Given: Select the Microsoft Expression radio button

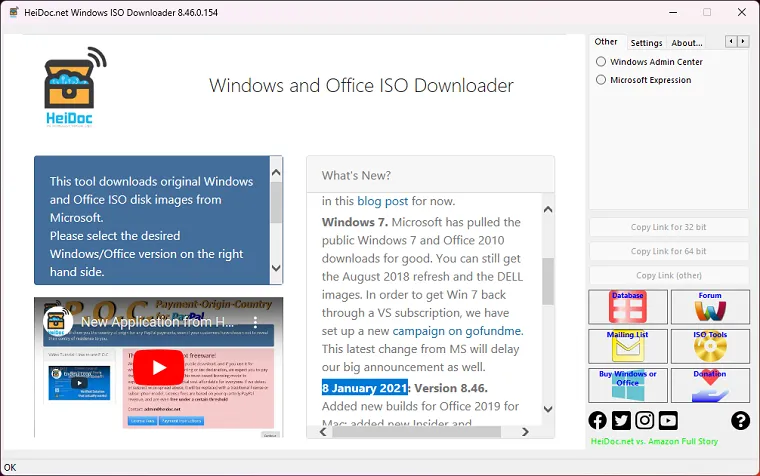Looking at the screenshot, I should coord(601,79).
